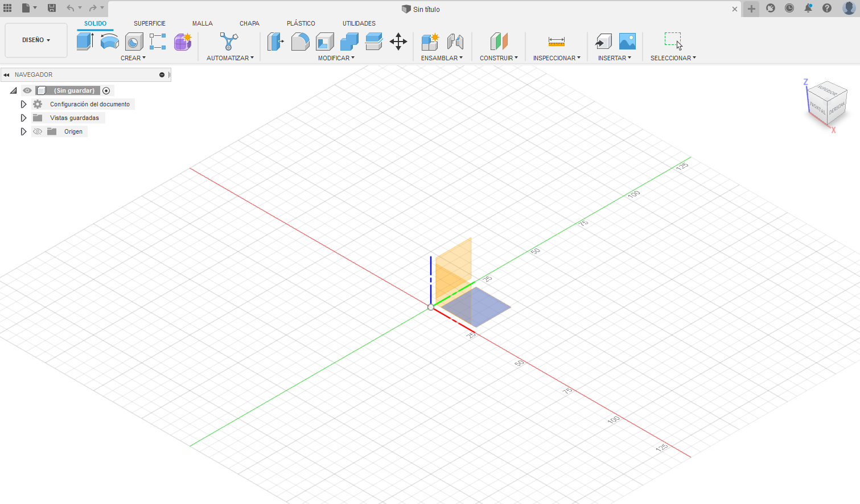Open the Help menu icon
The height and width of the screenshot is (504, 860).
[827, 8]
